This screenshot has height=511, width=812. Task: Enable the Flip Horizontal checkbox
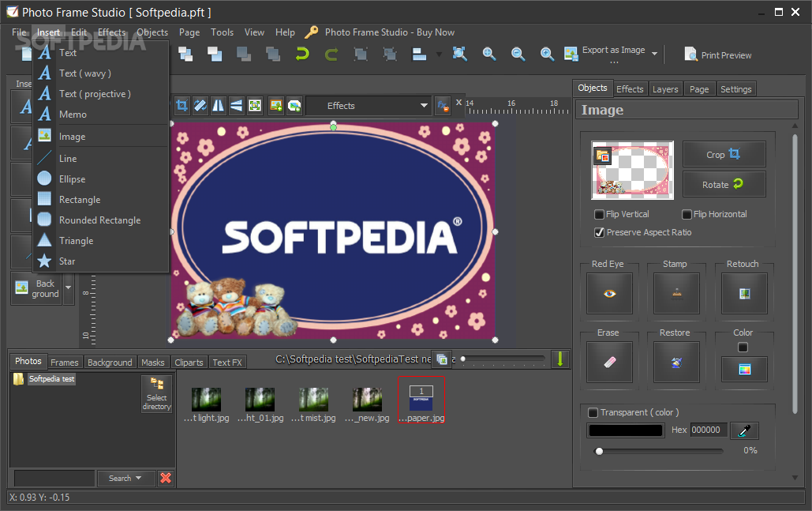point(687,214)
